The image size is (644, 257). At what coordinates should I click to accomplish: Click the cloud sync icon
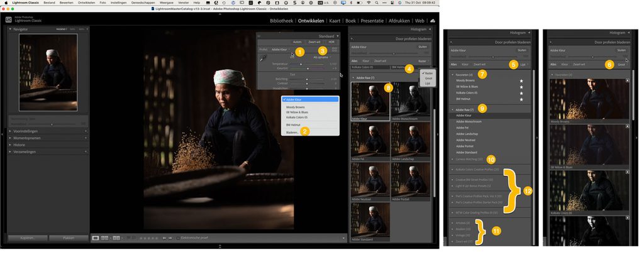[x=433, y=21]
